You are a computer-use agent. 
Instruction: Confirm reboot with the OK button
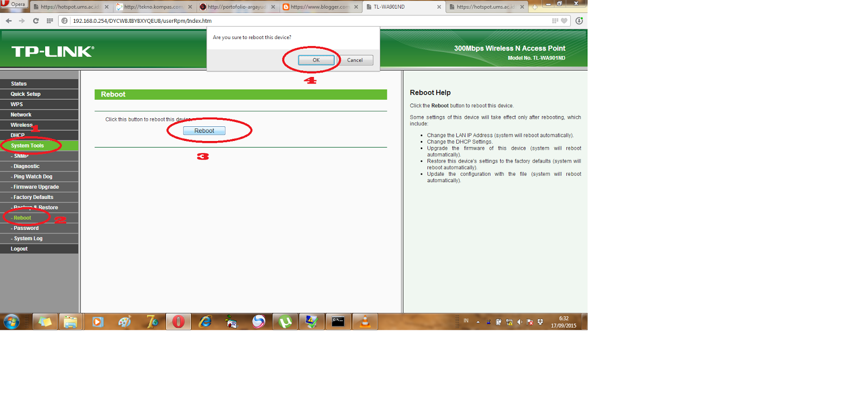tap(316, 60)
